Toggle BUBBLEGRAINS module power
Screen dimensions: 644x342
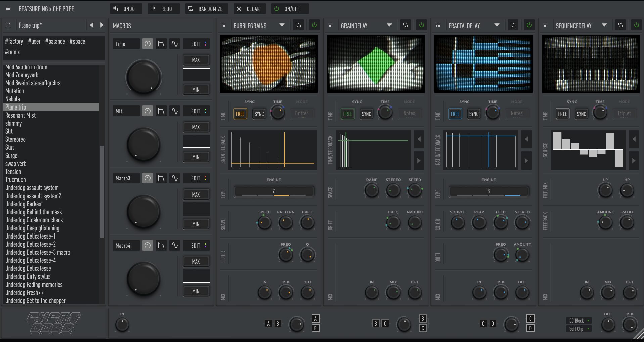[x=314, y=25]
